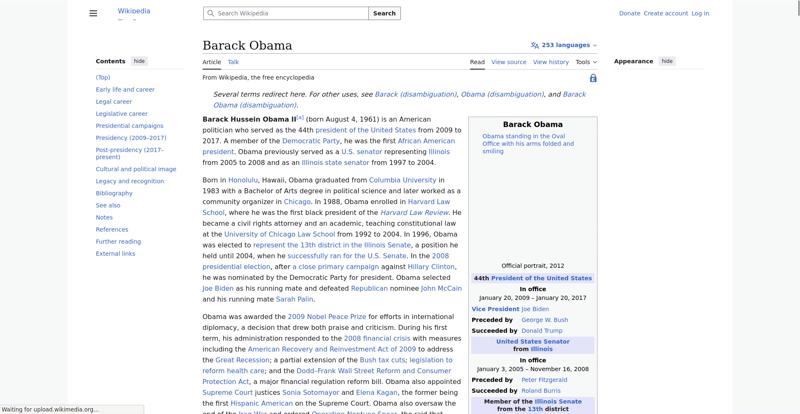
Task: Click the Donate link
Action: point(629,13)
